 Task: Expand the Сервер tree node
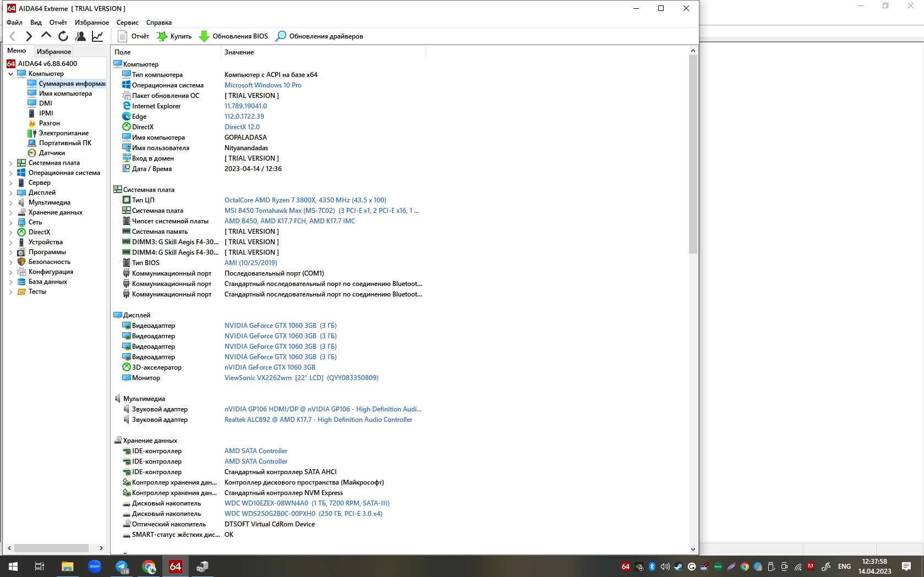[10, 183]
